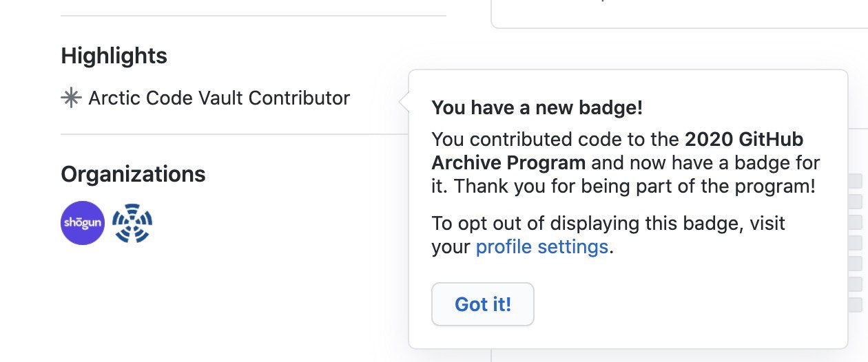868x362 pixels.
Task: Click the bordered card panel above the popover
Action: (679, 13)
